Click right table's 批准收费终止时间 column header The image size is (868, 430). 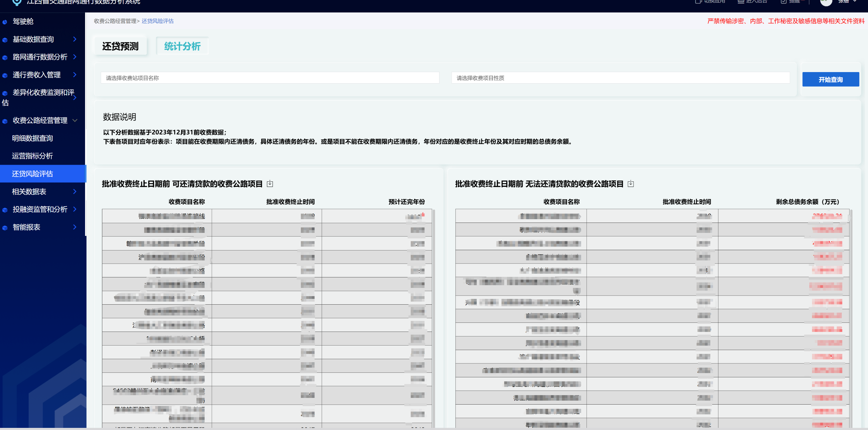click(687, 202)
